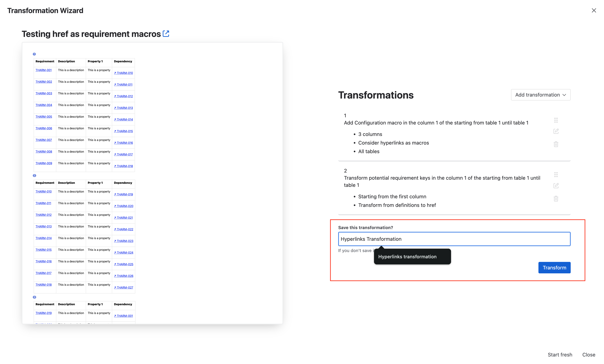Grab the drag handle of transformation 2
604x364 pixels.
(556, 174)
